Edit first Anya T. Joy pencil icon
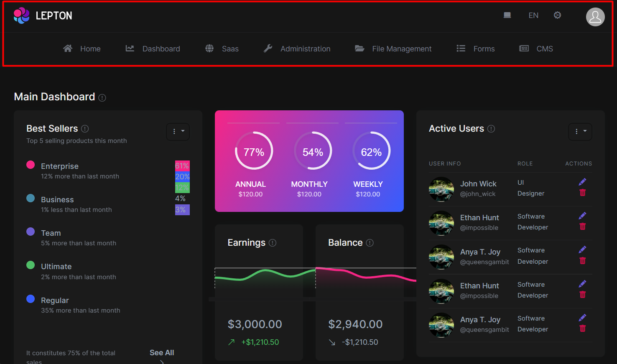Viewport: 617px width, 364px height. tap(582, 250)
